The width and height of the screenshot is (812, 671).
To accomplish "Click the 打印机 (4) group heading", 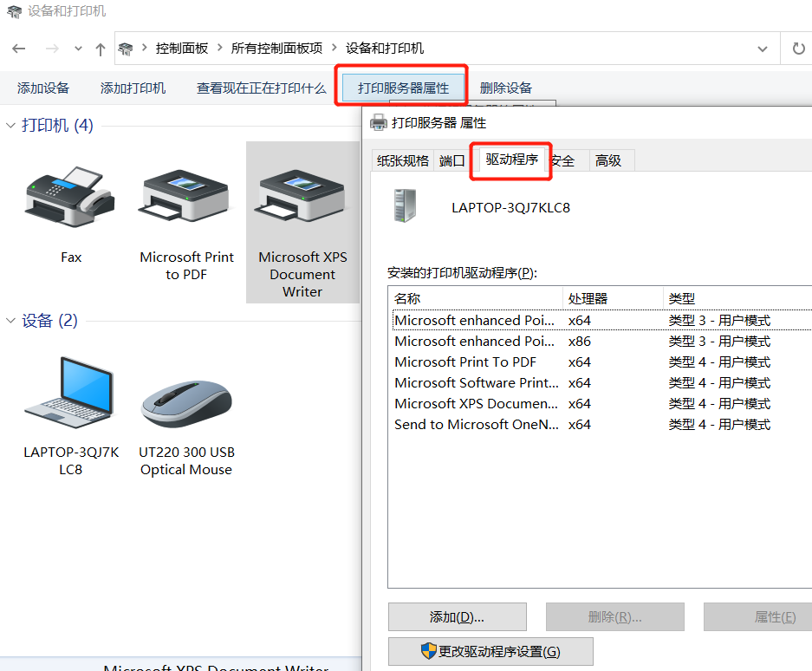I will coord(57,126).
